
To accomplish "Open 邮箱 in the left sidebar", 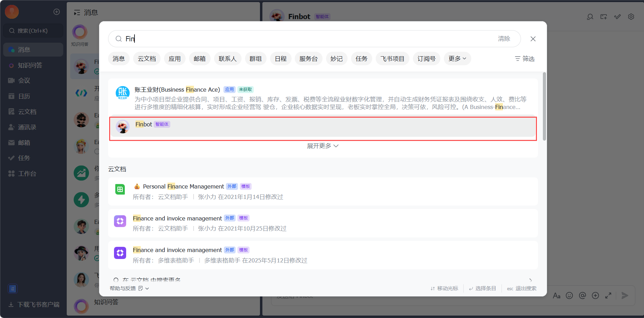I will click(x=33, y=143).
